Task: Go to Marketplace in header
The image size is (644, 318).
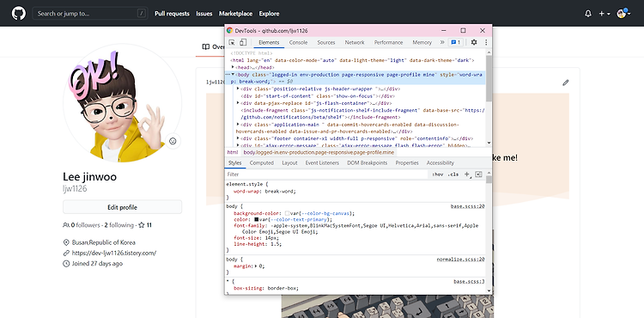Action: (236, 14)
